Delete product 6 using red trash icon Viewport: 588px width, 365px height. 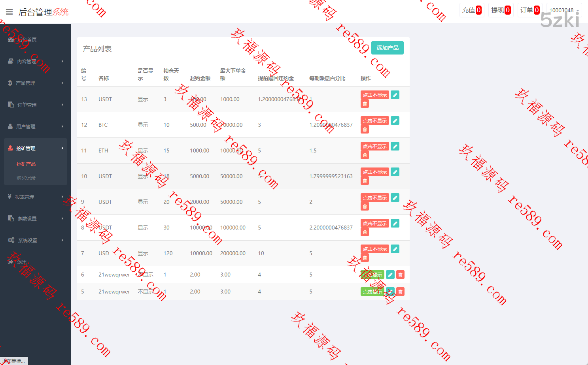(x=400, y=275)
